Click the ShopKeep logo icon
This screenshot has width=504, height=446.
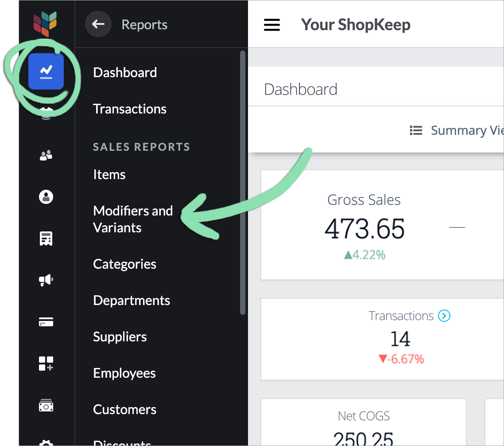(45, 24)
